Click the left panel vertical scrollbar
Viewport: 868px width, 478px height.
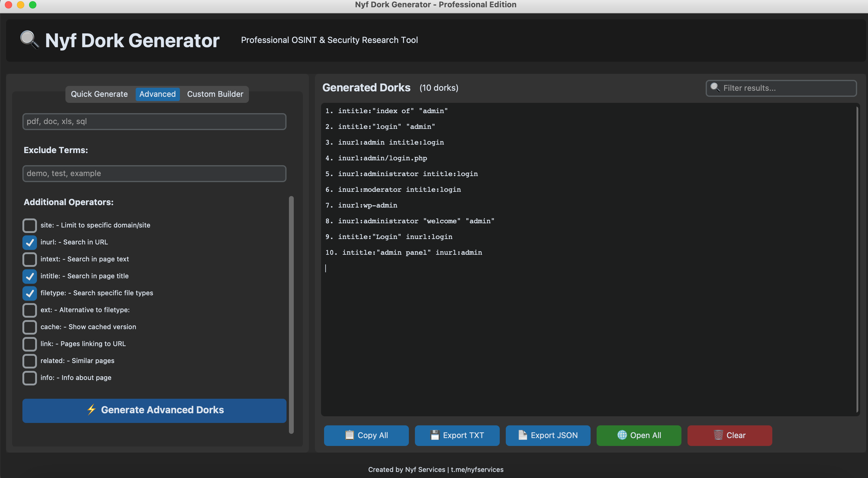coord(291,314)
